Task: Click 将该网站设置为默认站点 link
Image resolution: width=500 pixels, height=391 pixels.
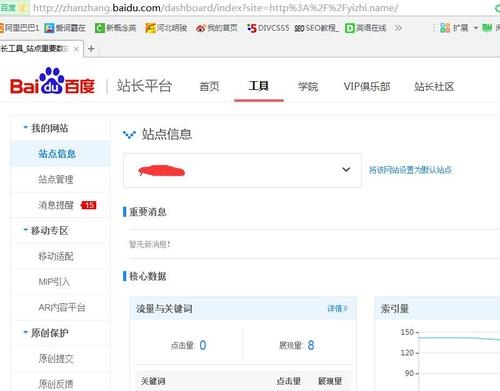Action: pos(410,170)
